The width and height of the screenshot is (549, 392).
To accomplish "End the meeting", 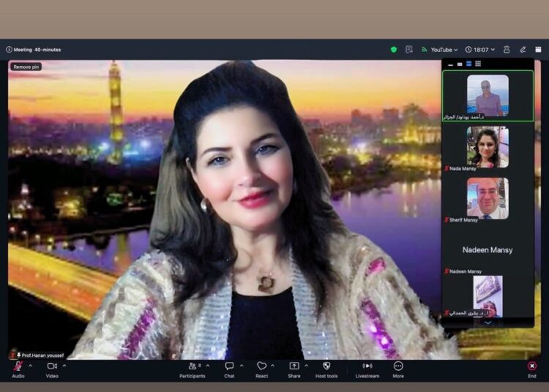I will click(532, 369).
